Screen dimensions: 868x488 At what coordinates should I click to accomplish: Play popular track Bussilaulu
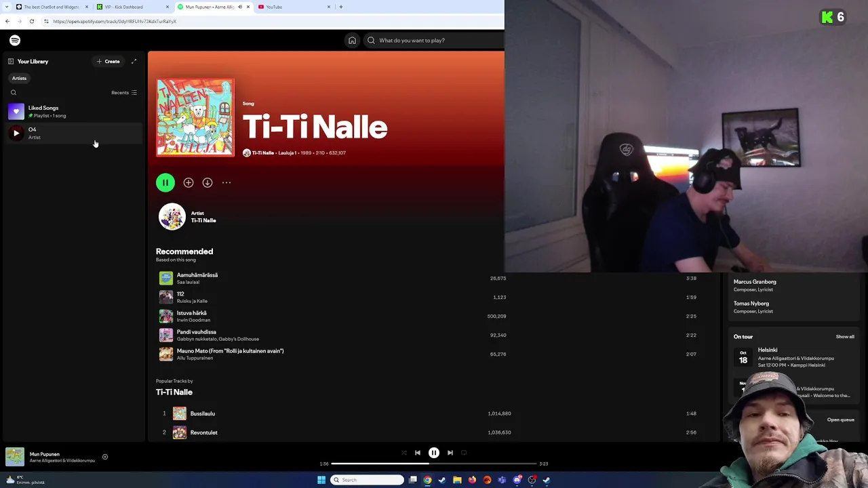(x=164, y=413)
